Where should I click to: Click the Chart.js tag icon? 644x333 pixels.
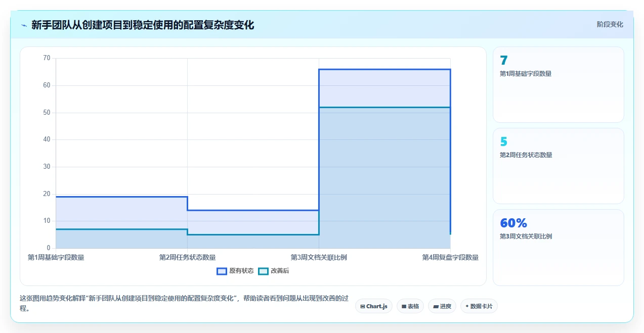coord(363,306)
